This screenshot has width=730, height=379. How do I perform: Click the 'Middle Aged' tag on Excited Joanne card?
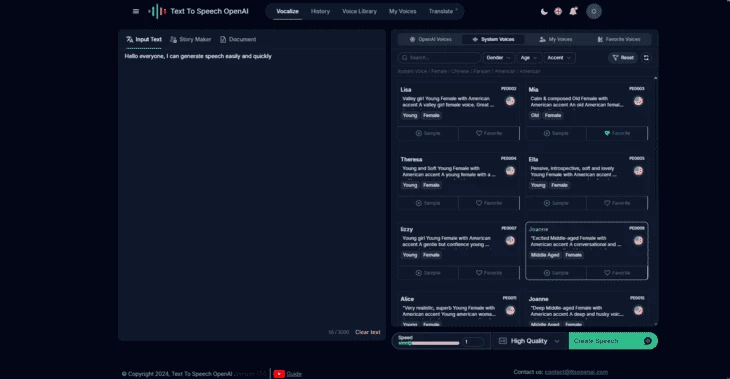[x=545, y=255]
